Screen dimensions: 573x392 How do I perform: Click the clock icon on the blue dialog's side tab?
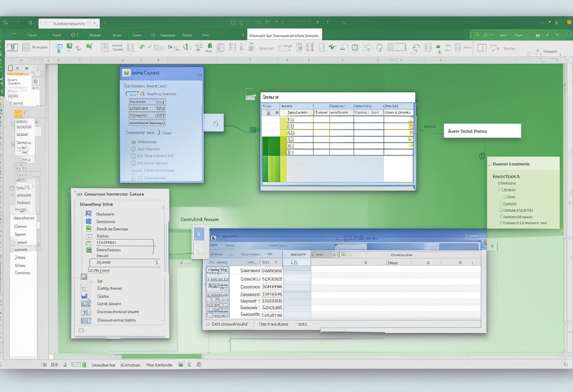(x=215, y=123)
